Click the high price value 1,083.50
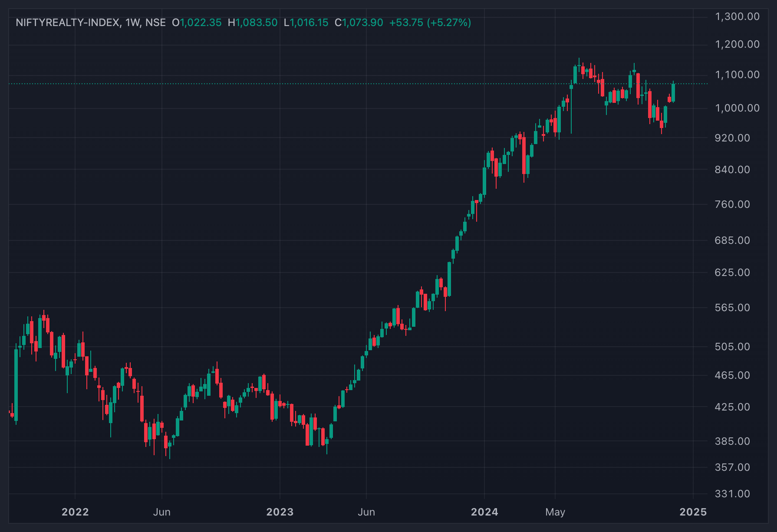The width and height of the screenshot is (777, 532). [257, 23]
